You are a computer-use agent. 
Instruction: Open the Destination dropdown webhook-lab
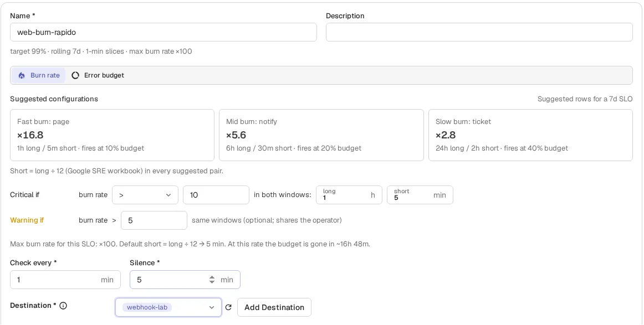(x=168, y=307)
